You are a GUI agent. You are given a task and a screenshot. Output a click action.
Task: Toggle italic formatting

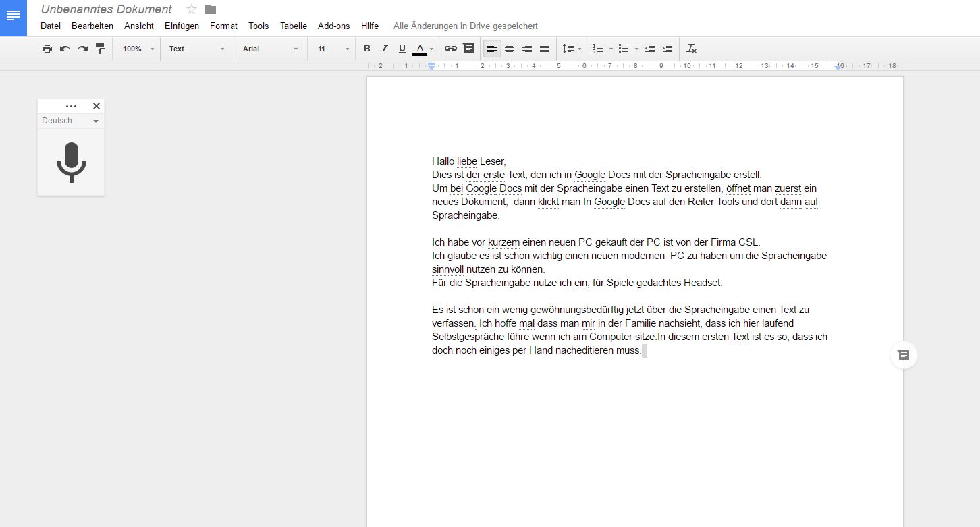point(385,49)
